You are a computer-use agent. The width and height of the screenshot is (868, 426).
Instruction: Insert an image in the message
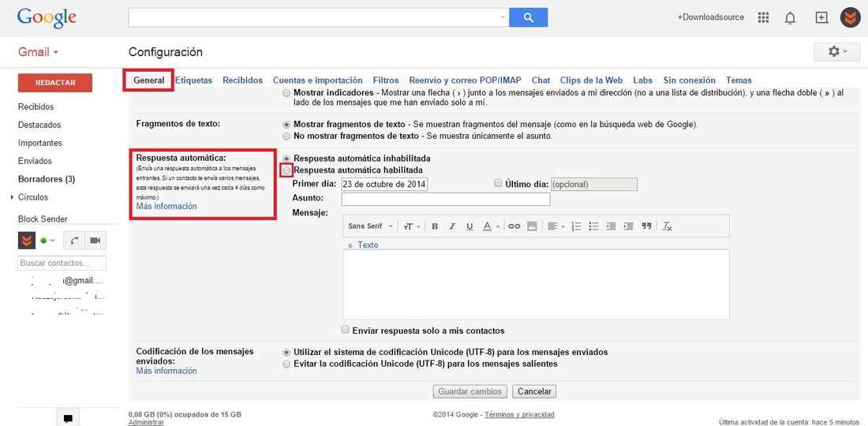click(532, 226)
